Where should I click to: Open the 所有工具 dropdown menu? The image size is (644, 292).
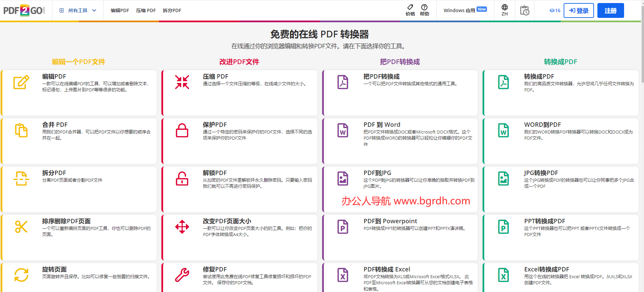pos(78,10)
